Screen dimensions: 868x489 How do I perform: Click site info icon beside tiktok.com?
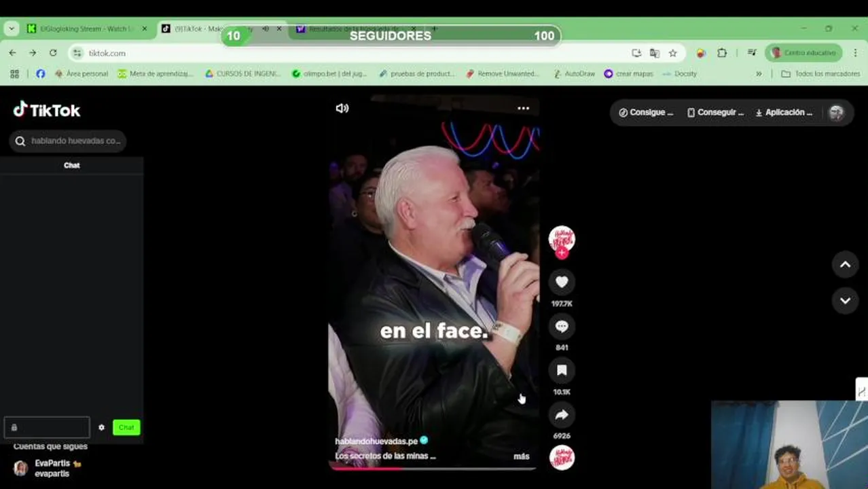point(77,53)
